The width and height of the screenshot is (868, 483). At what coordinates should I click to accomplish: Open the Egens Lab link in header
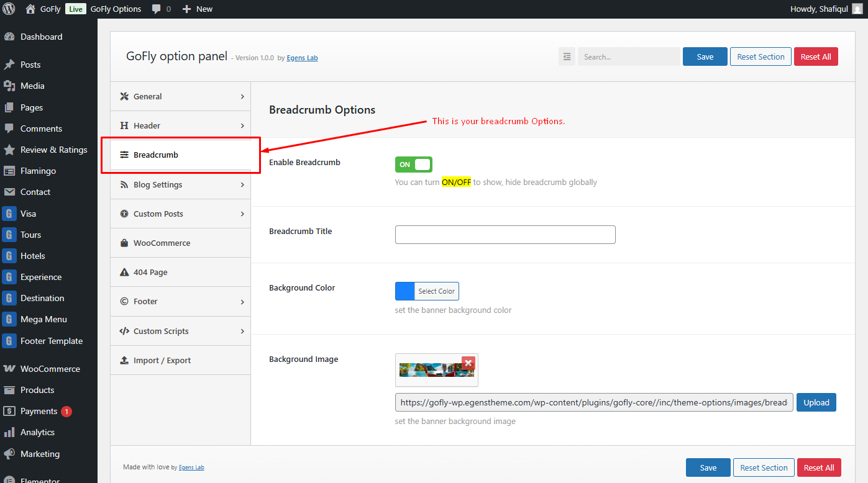point(302,58)
